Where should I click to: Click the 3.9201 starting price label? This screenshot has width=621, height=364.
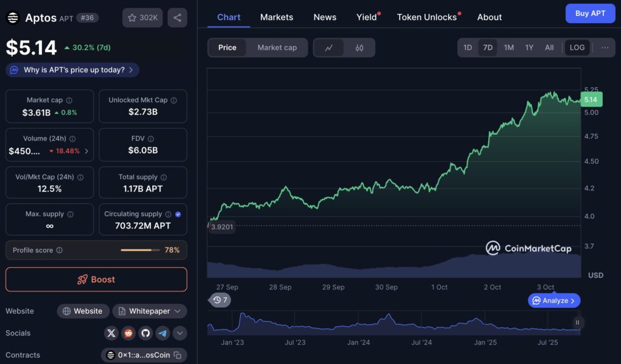[x=222, y=227]
